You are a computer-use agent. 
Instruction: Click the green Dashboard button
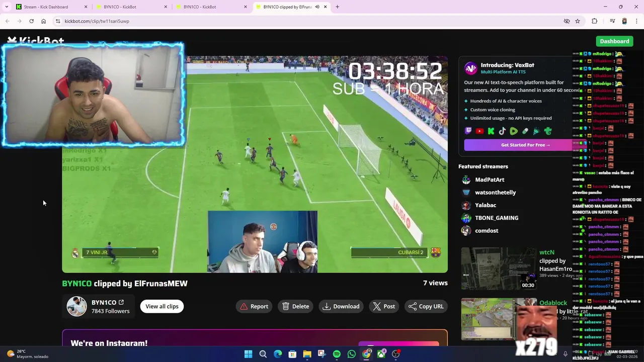(x=614, y=41)
